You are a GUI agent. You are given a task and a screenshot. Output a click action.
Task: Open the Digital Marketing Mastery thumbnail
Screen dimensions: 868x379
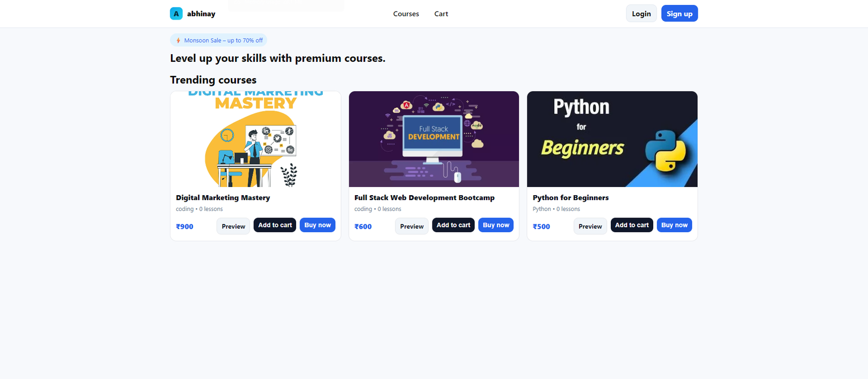tap(256, 139)
